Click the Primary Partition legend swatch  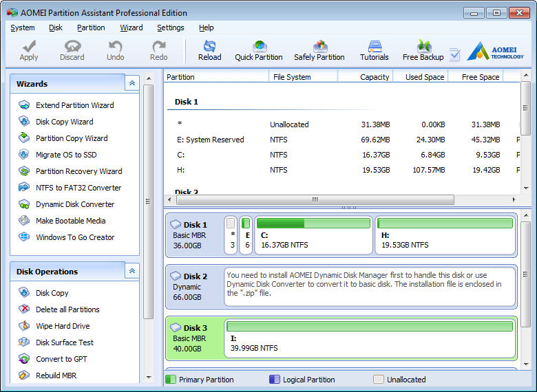tap(171, 380)
